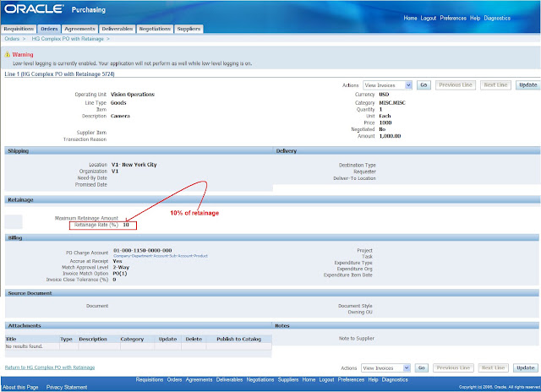Viewport: 541px width, 392px height.
Task: Open Diagnostics in the header
Action: (497, 18)
